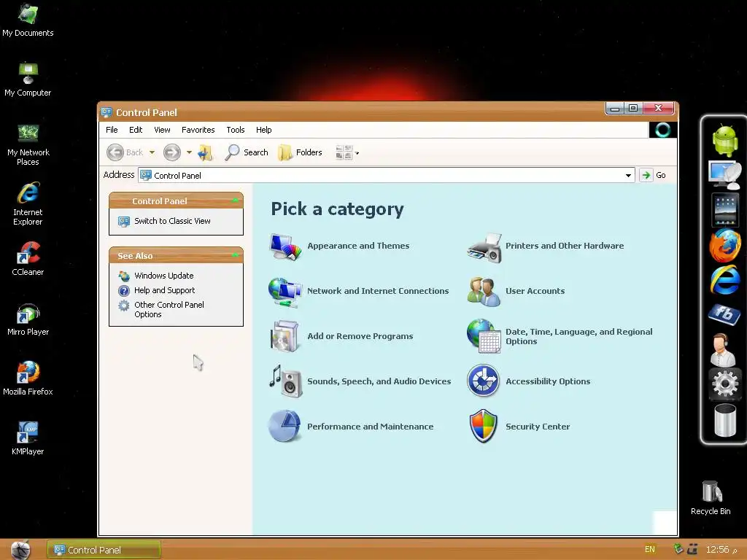The width and height of the screenshot is (747, 560).
Task: Launch Internet Explorer from the side dock
Action: pyautogui.click(x=724, y=280)
